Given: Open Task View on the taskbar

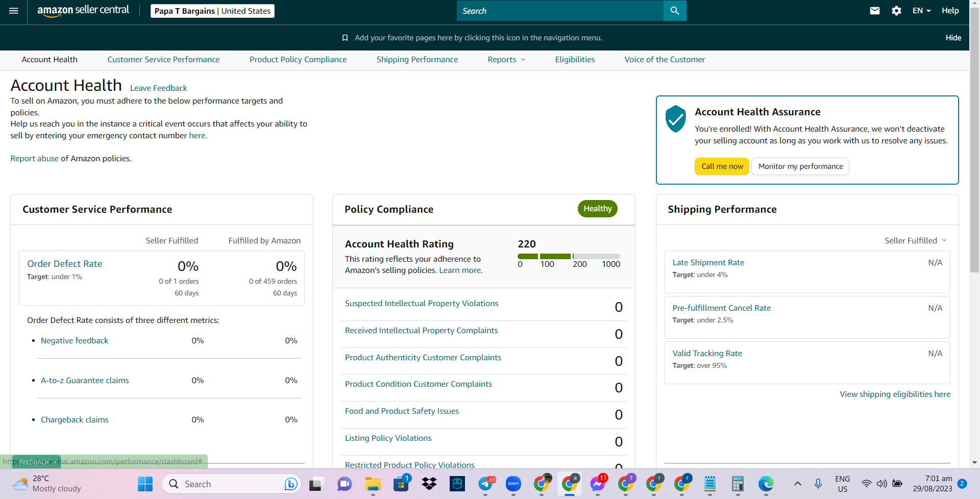Looking at the screenshot, I should coord(316,484).
